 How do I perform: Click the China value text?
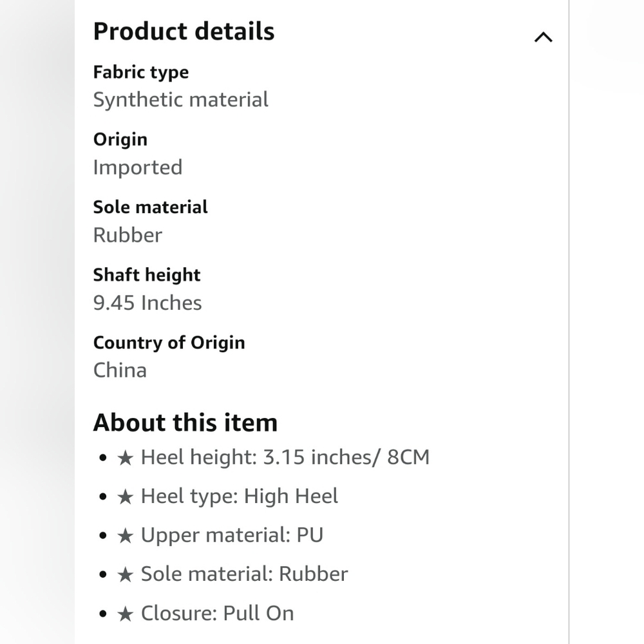coord(120,370)
